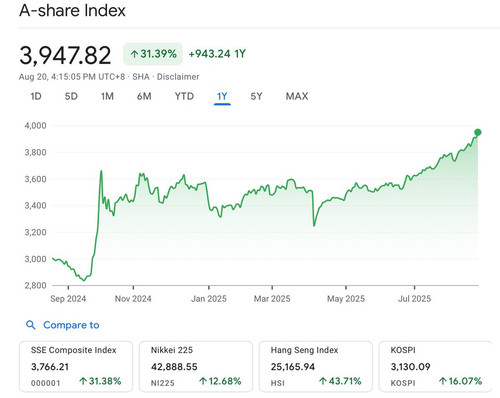Click the May 2025 axis label
The width and height of the screenshot is (500, 398).
tap(346, 298)
